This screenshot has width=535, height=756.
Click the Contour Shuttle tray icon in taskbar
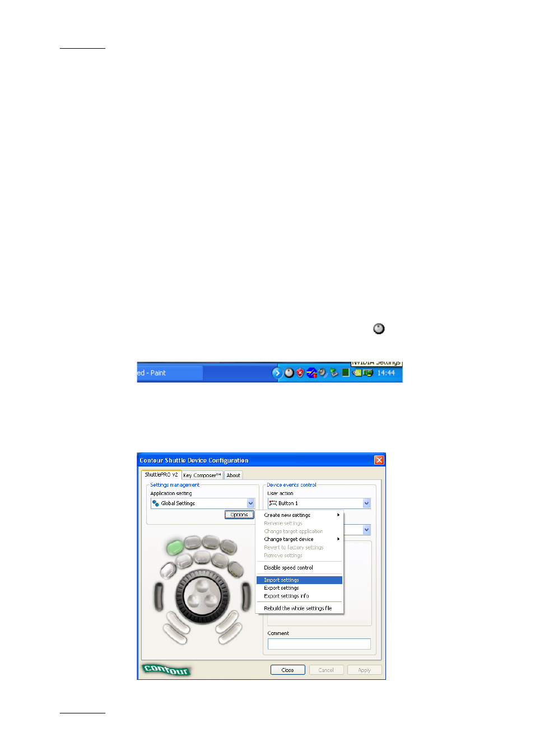pos(289,373)
